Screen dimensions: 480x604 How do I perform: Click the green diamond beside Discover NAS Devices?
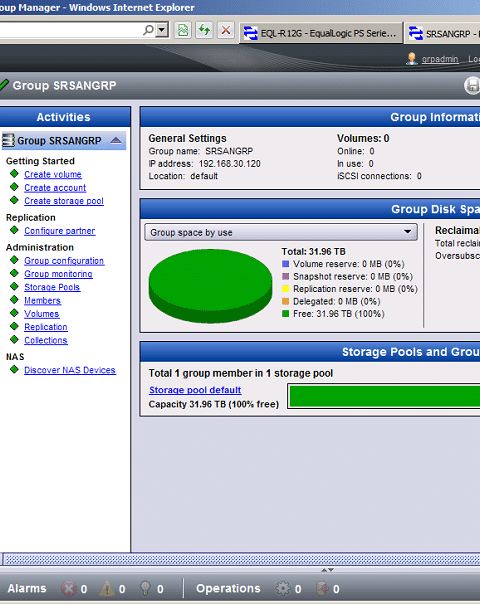pyautogui.click(x=14, y=369)
